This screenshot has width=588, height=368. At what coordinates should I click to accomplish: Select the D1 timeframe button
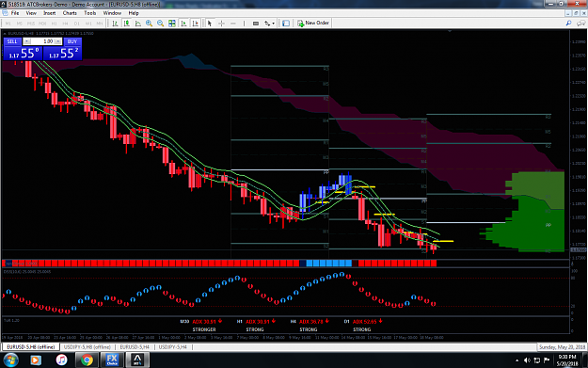click(77, 24)
